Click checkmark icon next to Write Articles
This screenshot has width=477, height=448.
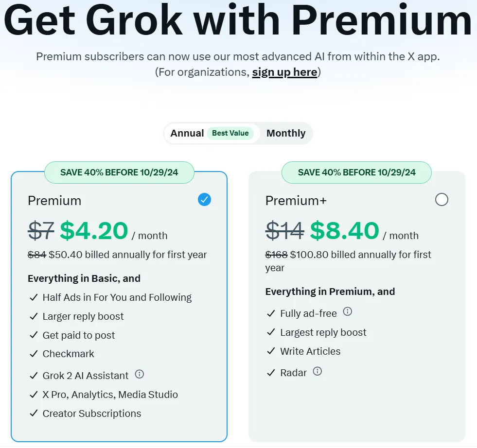click(271, 351)
